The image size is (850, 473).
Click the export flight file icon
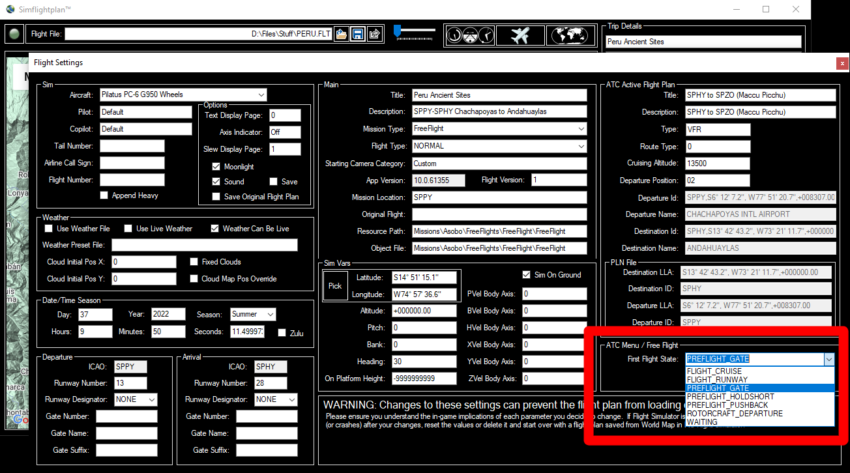point(374,34)
